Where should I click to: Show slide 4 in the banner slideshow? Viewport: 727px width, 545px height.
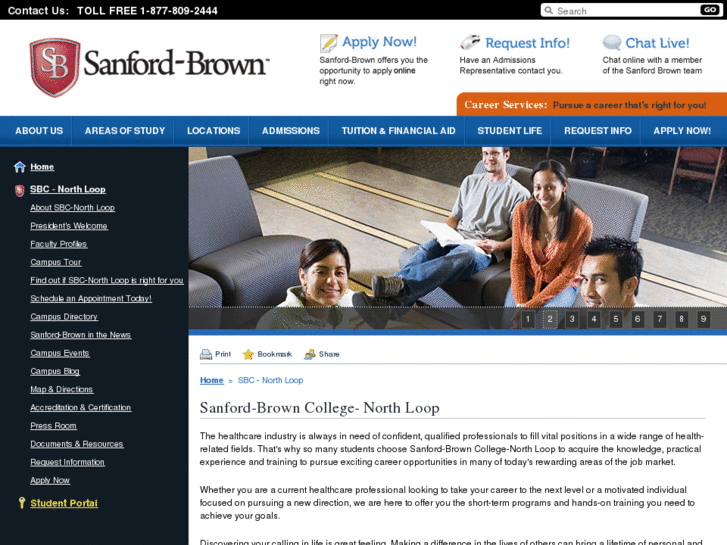click(x=594, y=319)
